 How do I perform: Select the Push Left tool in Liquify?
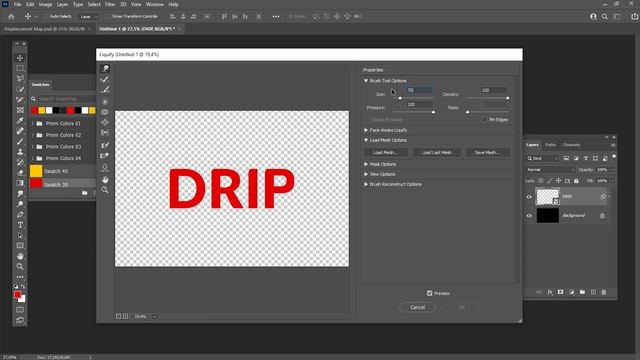point(105,133)
